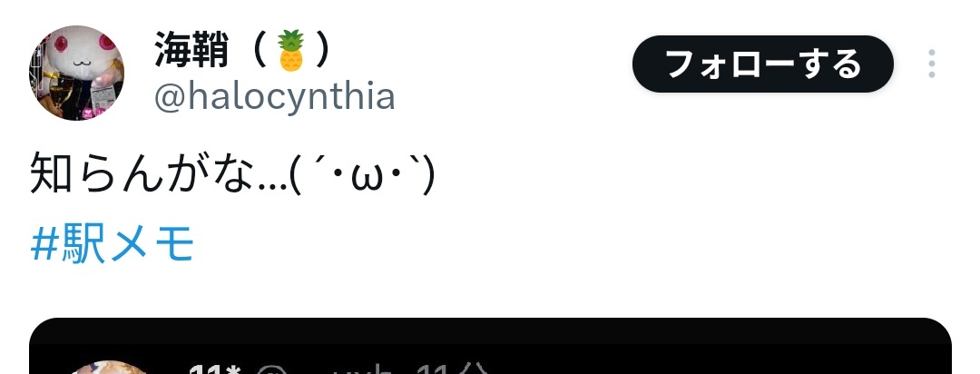Click the empty area right of the hashtag
The width and height of the screenshot is (980, 374).
click(x=563, y=244)
